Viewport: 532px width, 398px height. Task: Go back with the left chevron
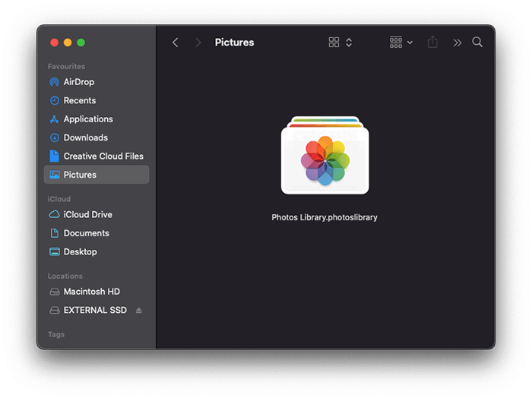[175, 43]
